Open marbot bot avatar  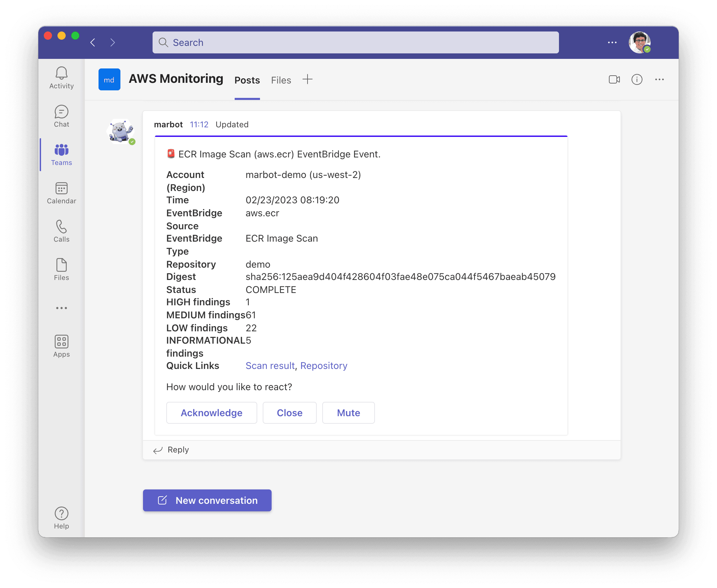pos(120,131)
